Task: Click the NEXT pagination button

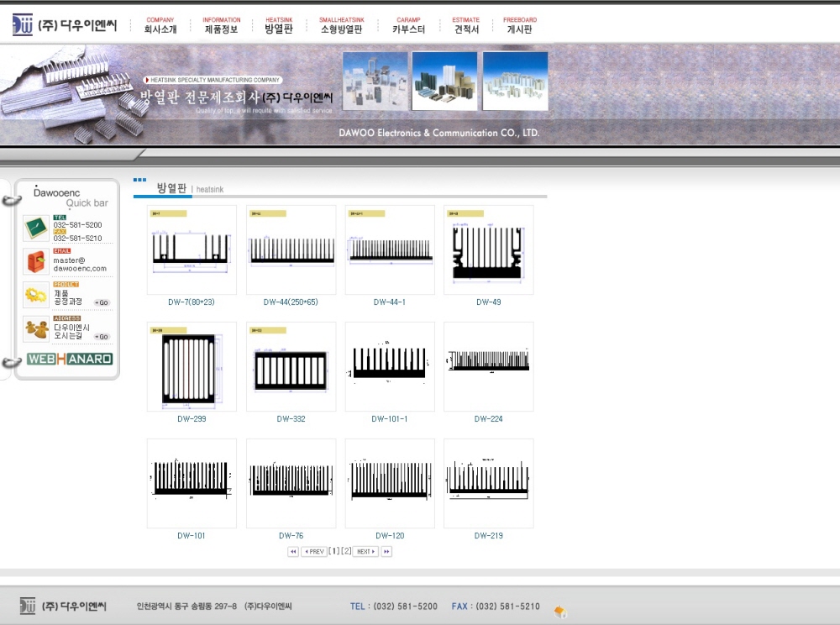Action: 365,552
